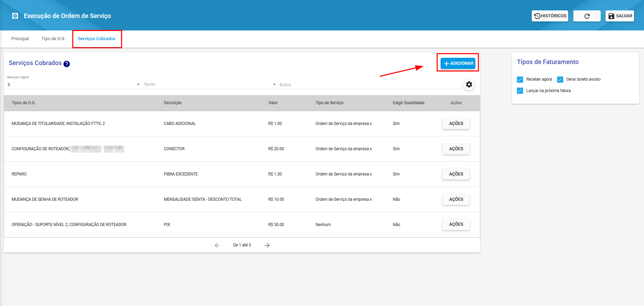Sort by Descrição column header

pos(173,103)
